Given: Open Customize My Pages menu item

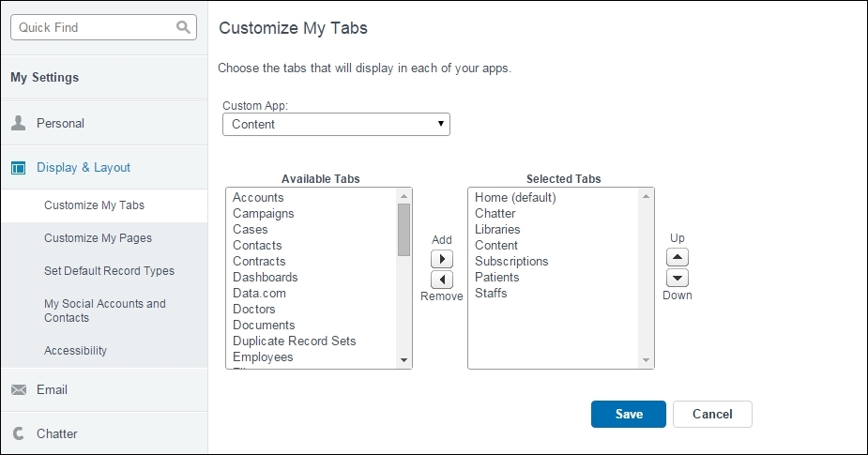Looking at the screenshot, I should [98, 238].
